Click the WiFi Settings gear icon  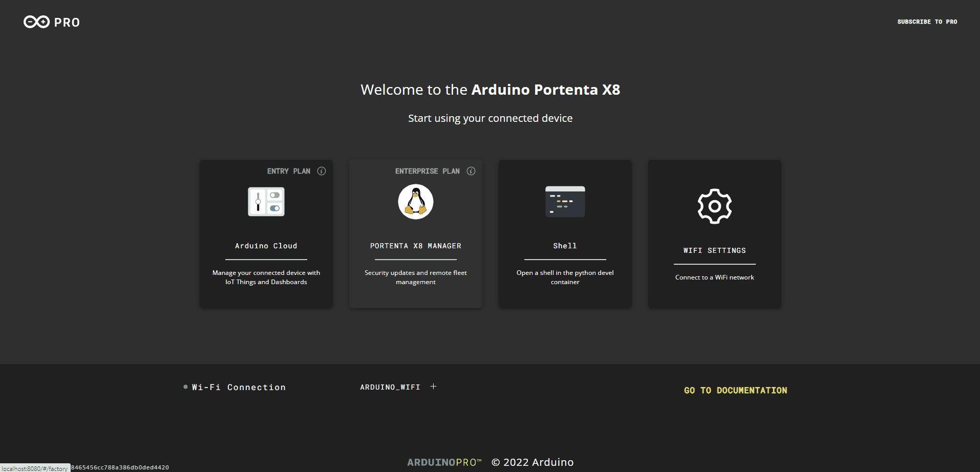[x=714, y=206]
